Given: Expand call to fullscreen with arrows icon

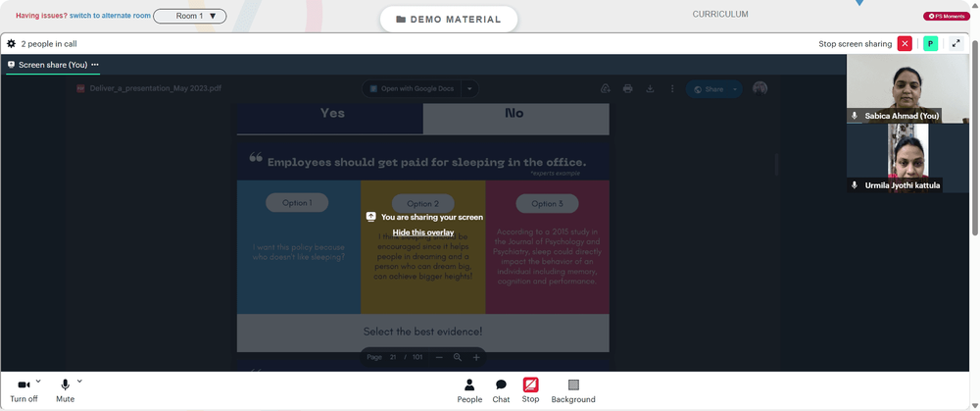Looking at the screenshot, I should coord(956,44).
